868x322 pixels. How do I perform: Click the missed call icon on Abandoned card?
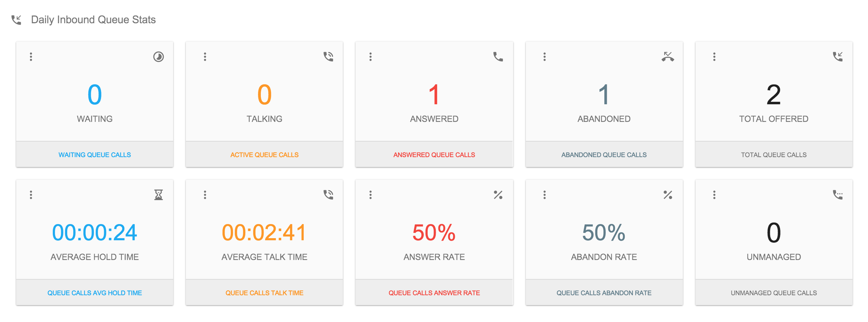668,57
